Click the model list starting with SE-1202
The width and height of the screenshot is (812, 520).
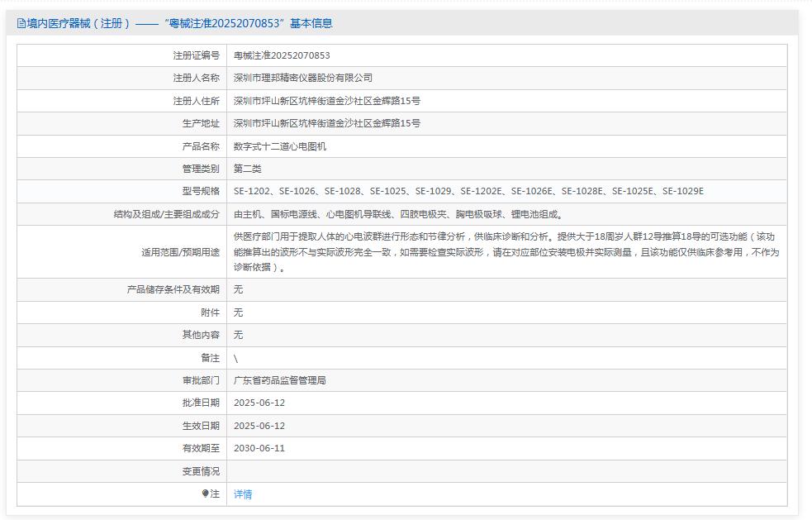(x=468, y=191)
